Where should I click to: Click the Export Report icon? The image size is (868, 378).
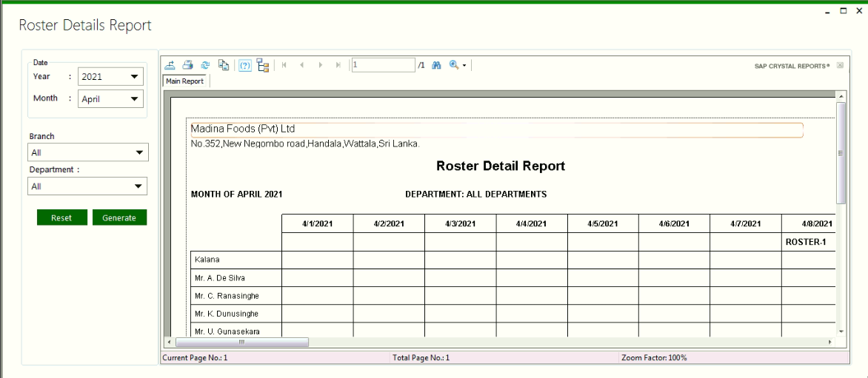tap(170, 65)
